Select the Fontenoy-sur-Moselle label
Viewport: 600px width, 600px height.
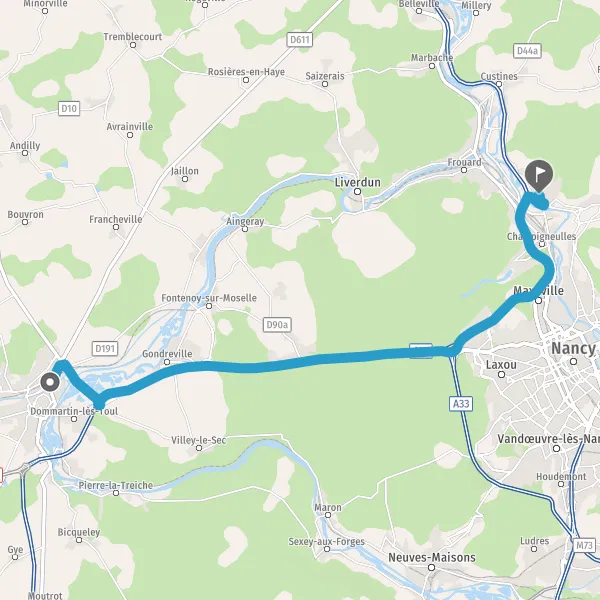209,298
